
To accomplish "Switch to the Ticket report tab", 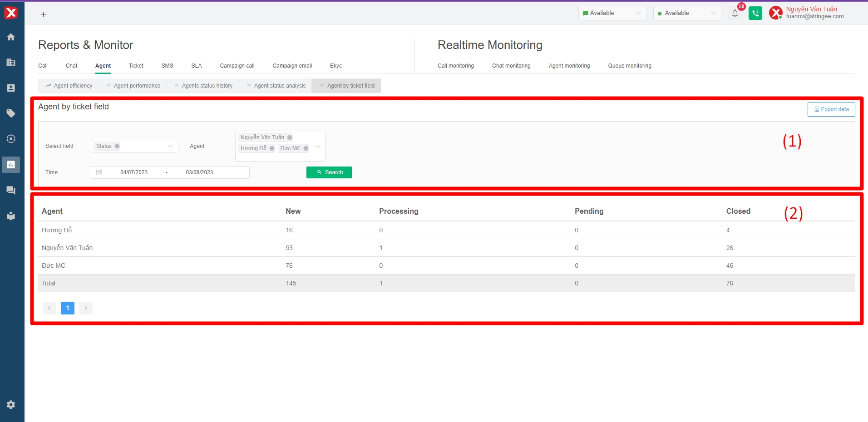I will click(136, 66).
